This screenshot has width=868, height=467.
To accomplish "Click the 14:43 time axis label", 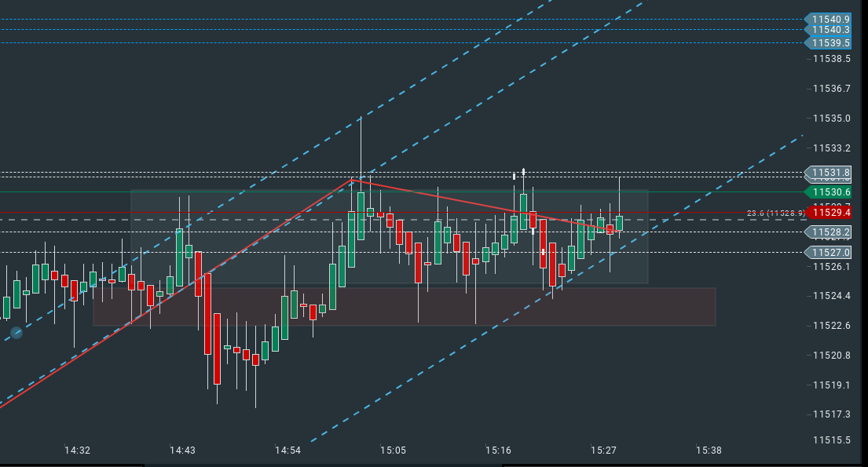I will coord(182,451).
